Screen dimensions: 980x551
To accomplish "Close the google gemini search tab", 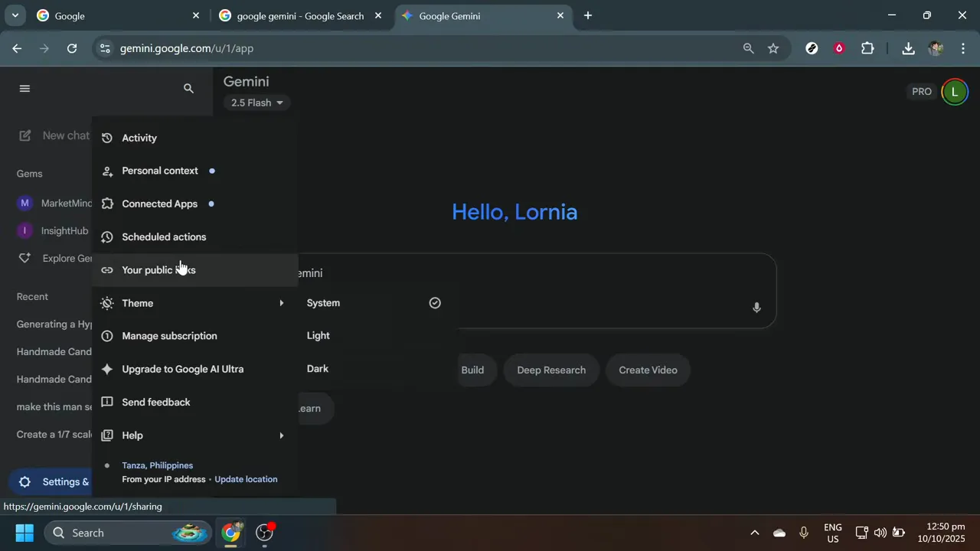I will pos(377,15).
